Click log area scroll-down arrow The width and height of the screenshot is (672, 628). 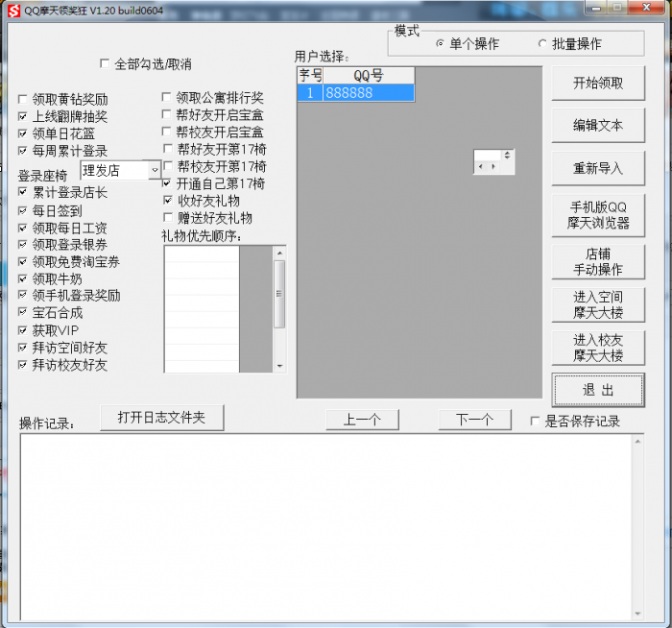pyautogui.click(x=637, y=614)
